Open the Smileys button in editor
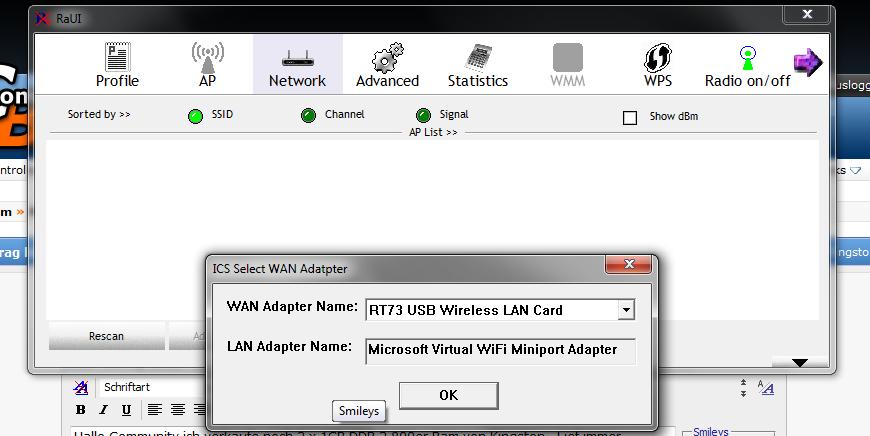The height and width of the screenshot is (436, 870). [x=359, y=411]
